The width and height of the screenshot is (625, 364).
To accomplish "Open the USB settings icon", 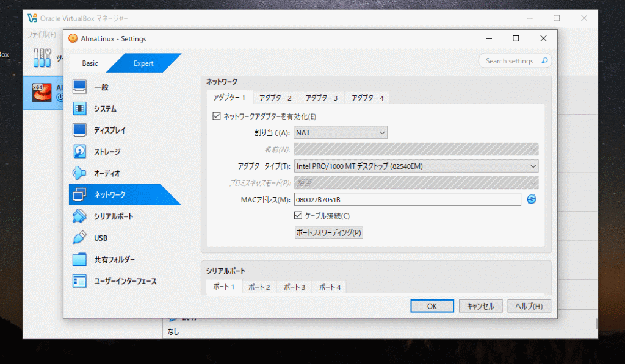I will pyautogui.click(x=79, y=238).
